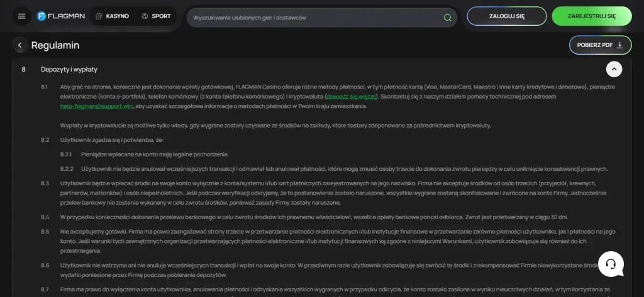Open the SPORT section
Image resolution: width=644 pixels, height=297 pixels.
[156, 16]
